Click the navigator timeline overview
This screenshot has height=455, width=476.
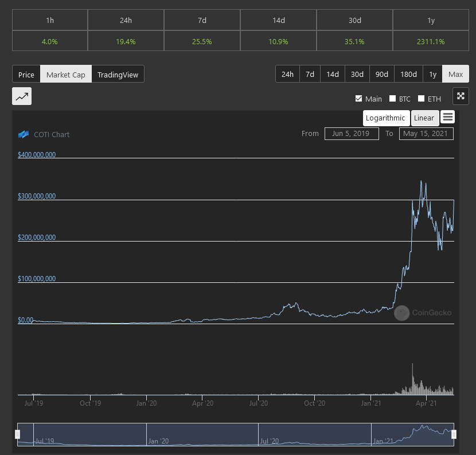click(236, 434)
